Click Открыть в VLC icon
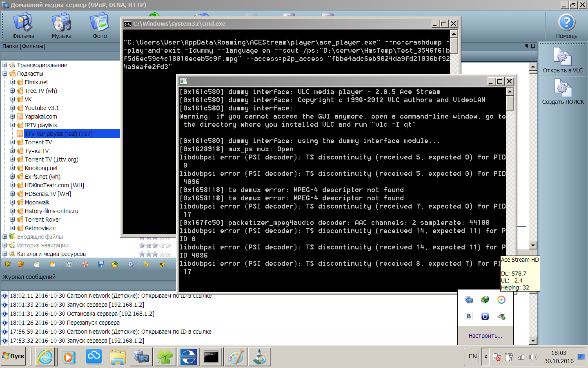Viewport: 588px width, 368px height. click(562, 60)
